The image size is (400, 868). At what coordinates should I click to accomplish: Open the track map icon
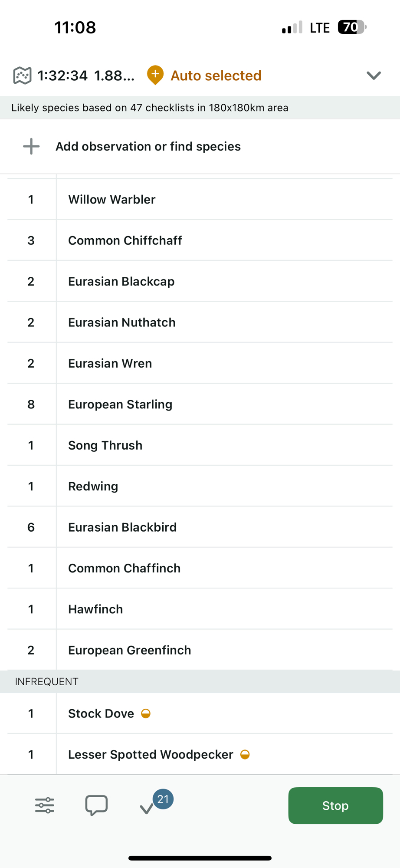click(22, 76)
